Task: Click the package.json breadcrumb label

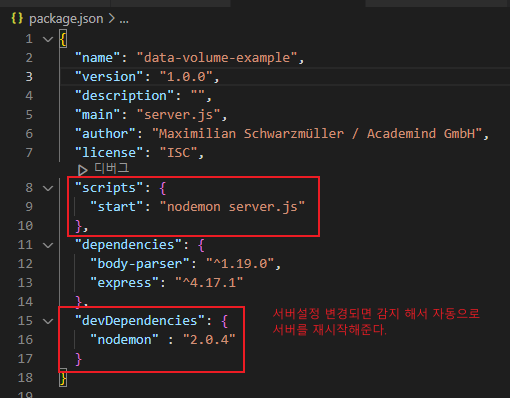Action: pos(66,19)
